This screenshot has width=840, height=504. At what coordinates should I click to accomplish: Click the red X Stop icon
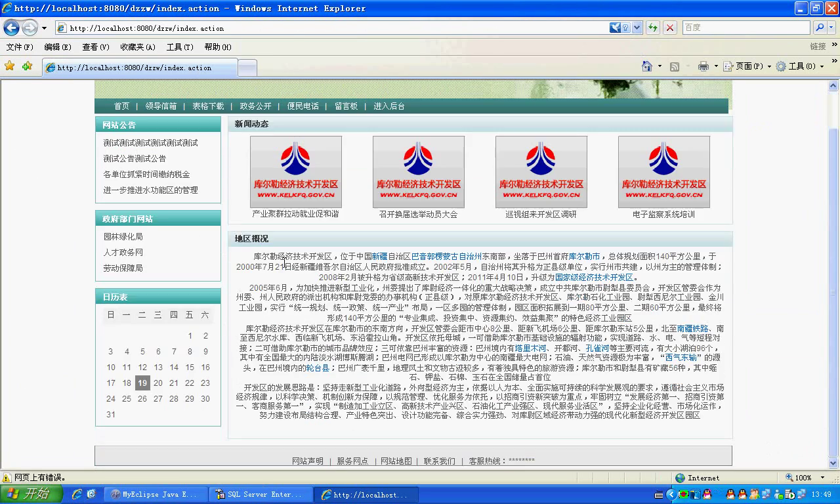(x=670, y=28)
